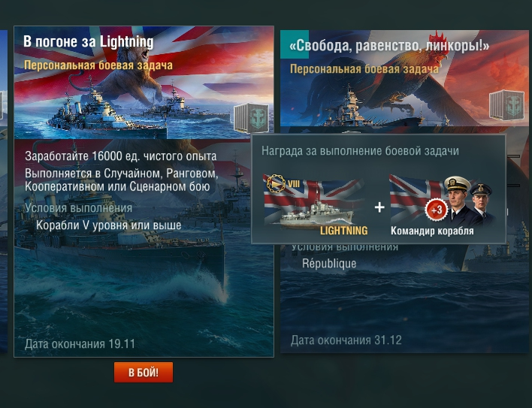This screenshot has height=408, width=532.
Task: Click the Заработайте 16000 ед. опыта objective
Action: click(x=120, y=156)
